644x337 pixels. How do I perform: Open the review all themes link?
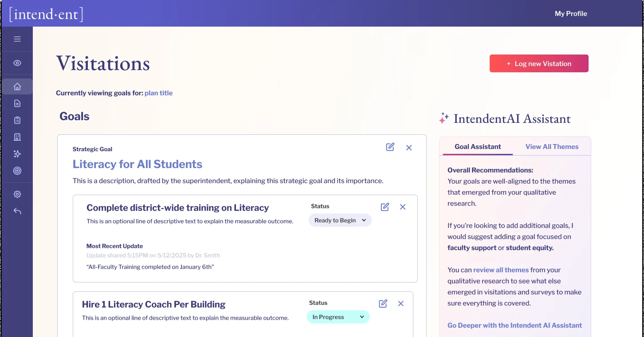click(501, 270)
